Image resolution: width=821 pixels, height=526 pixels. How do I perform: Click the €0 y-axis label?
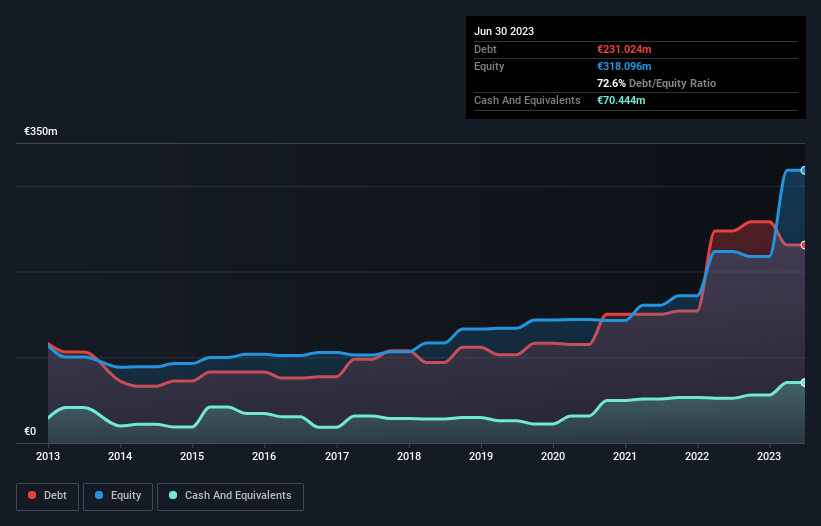(x=30, y=431)
